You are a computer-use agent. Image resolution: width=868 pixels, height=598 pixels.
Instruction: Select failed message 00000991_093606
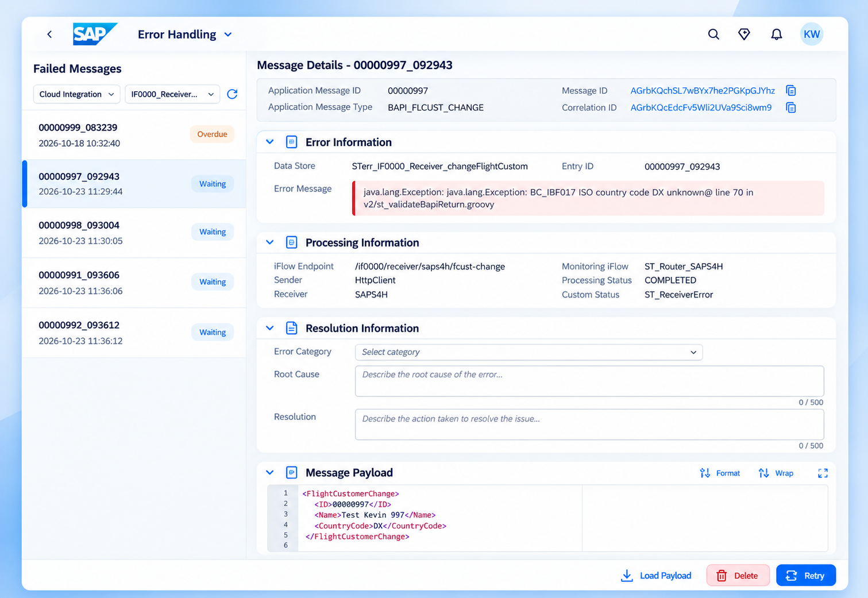(134, 283)
